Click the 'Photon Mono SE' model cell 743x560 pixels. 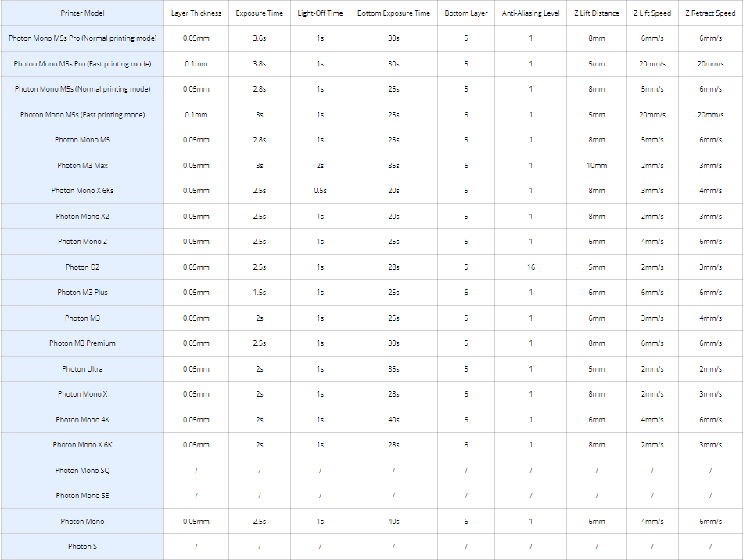(82, 496)
